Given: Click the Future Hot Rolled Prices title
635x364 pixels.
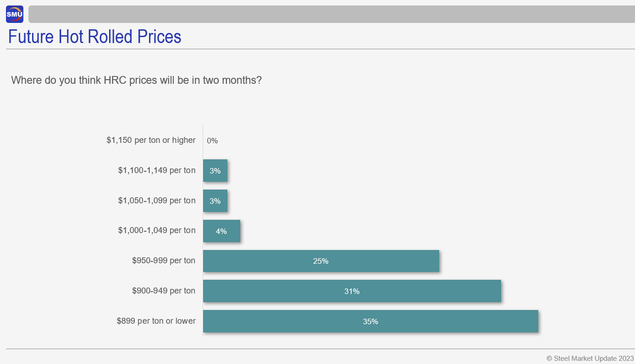Looking at the screenshot, I should tap(95, 37).
